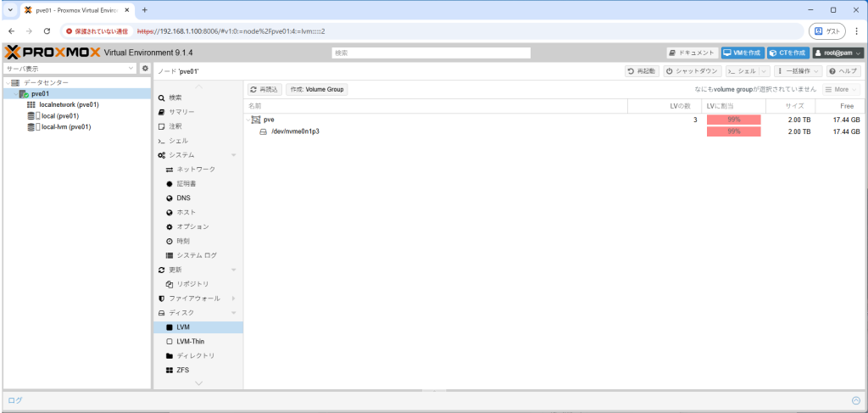
Task: Open LVM-Thin menu item
Action: (x=198, y=342)
